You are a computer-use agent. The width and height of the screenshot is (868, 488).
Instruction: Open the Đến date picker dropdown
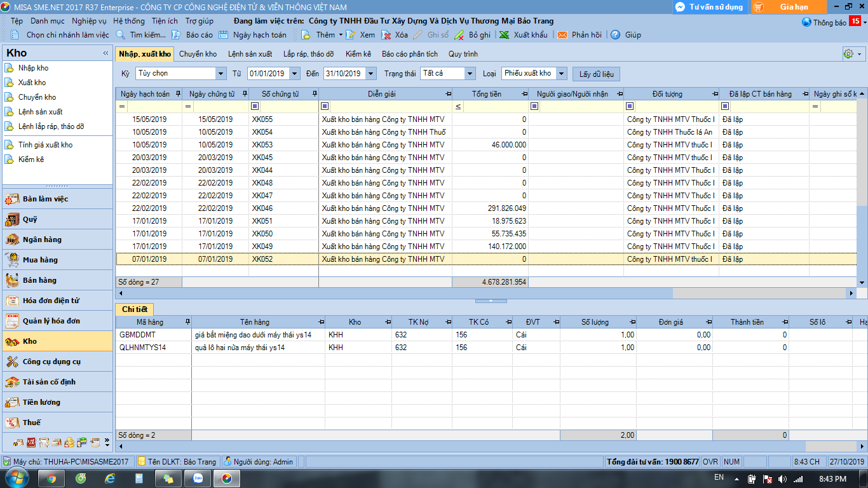coord(371,74)
